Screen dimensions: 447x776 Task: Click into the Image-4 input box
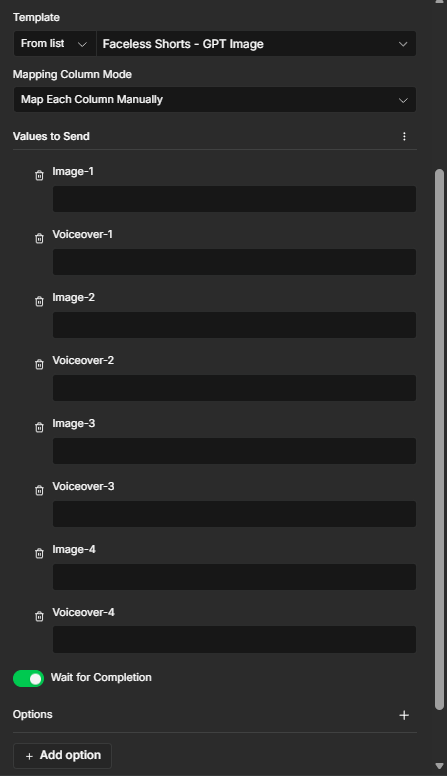coord(234,577)
